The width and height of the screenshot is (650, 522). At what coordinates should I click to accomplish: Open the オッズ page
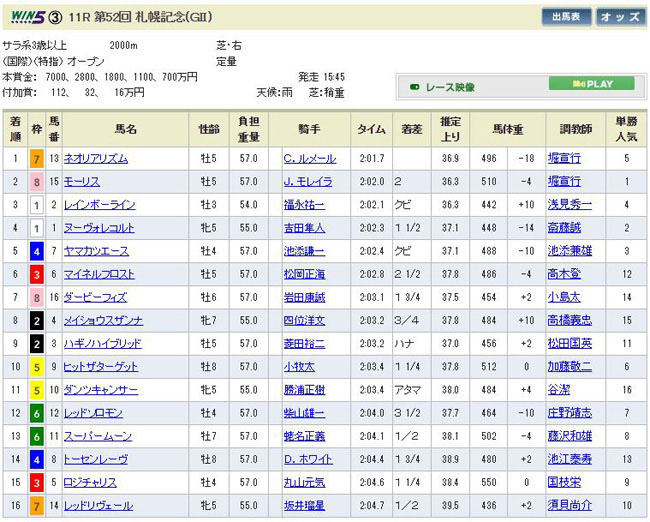[x=620, y=17]
